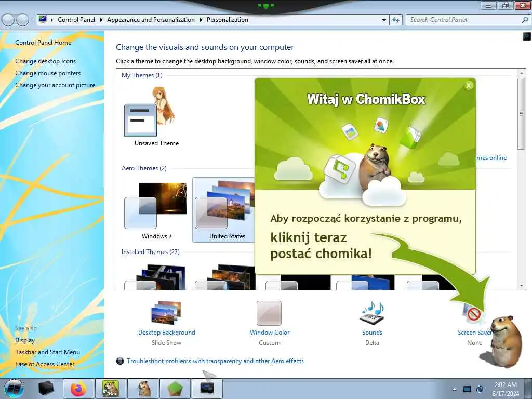Open Ease of Access Center
The height and width of the screenshot is (399, 532).
(45, 364)
